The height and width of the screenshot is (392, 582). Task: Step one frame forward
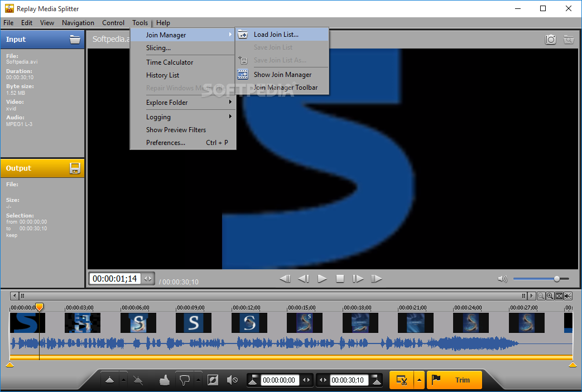358,278
